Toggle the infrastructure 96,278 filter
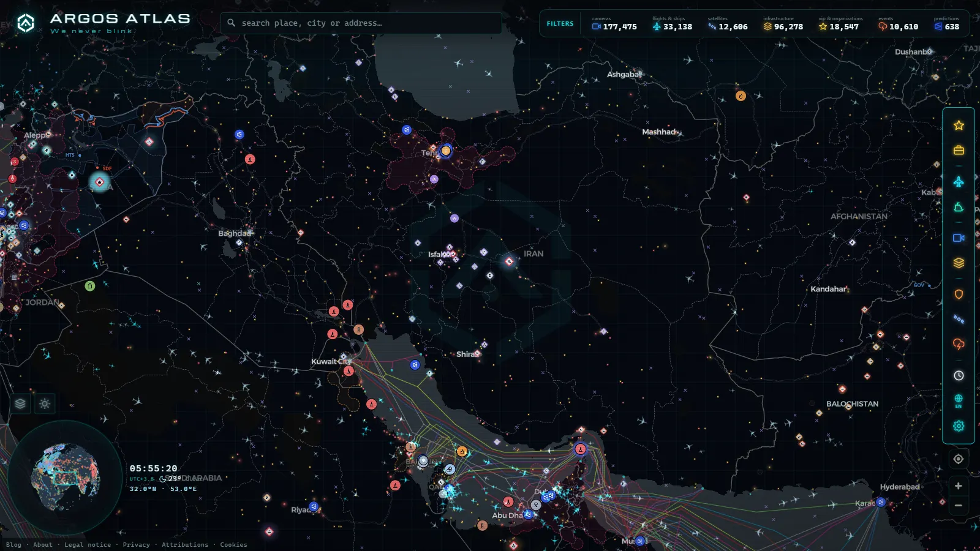This screenshot has height=551, width=980. point(783,24)
